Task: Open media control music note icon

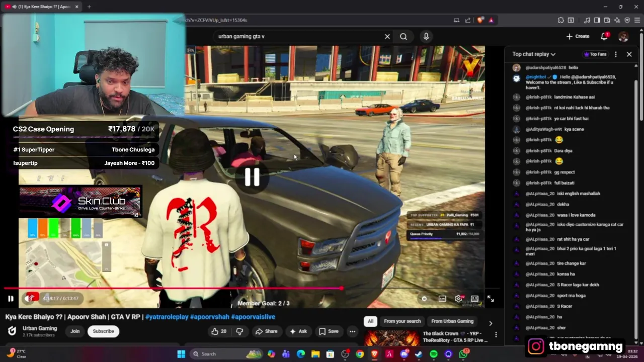Action: point(587,20)
